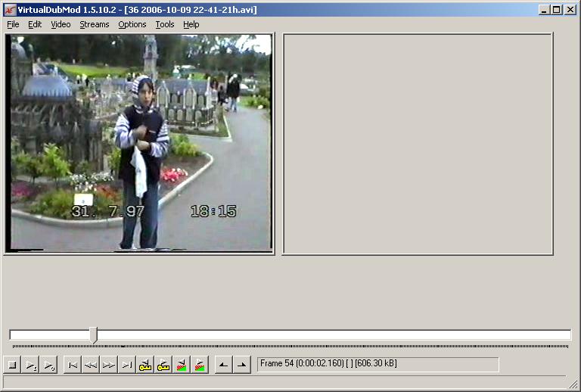Screen dimensions: 581x392
Task: Click the window resize grip in corner
Action: point(574,384)
